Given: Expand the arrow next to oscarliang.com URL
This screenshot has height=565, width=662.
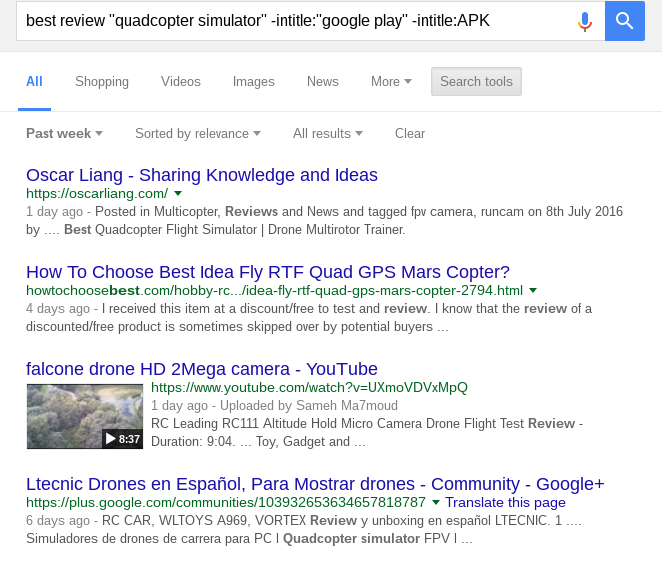Looking at the screenshot, I should click(178, 193).
